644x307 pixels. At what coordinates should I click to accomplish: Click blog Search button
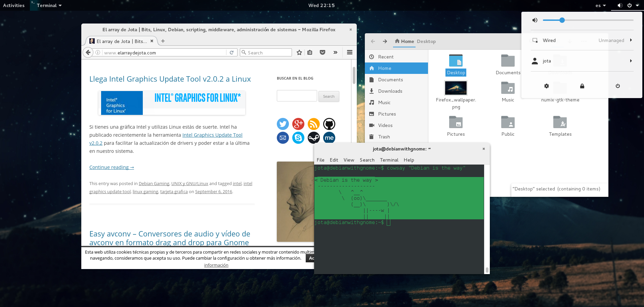point(329,96)
